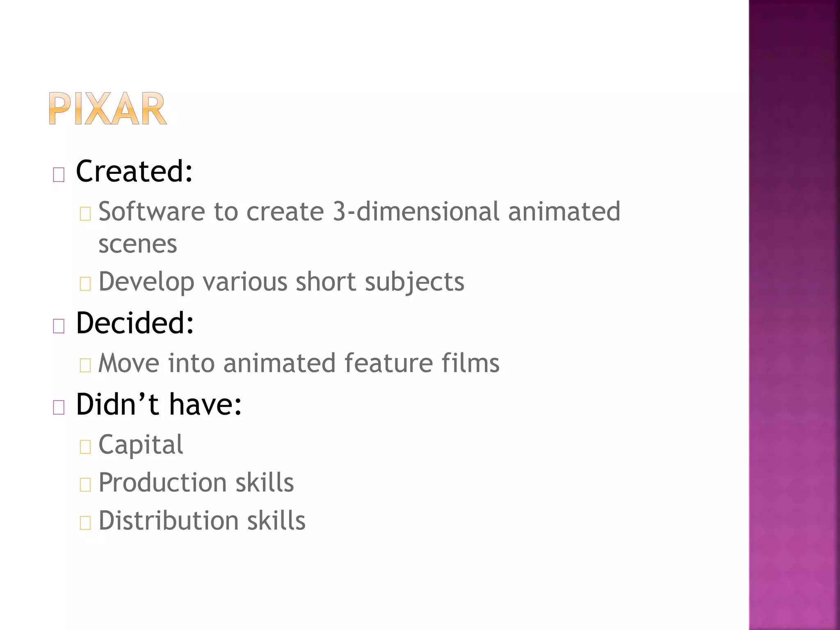Click the bullet marker next to "Capital"
Screen dimensions: 840x630
(85, 446)
